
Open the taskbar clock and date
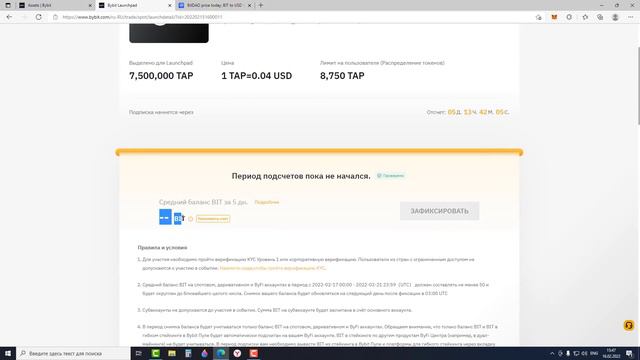[x=611, y=353]
